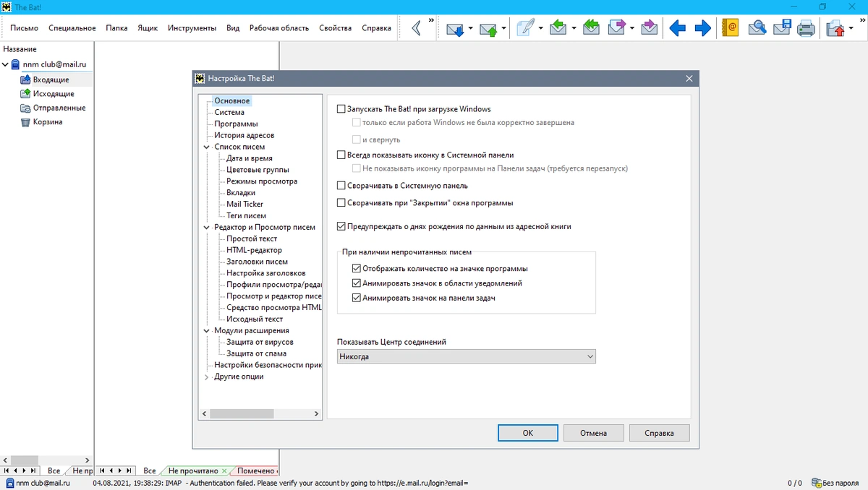Click the reply to message icon
This screenshot has width=868, height=490.
coord(558,29)
